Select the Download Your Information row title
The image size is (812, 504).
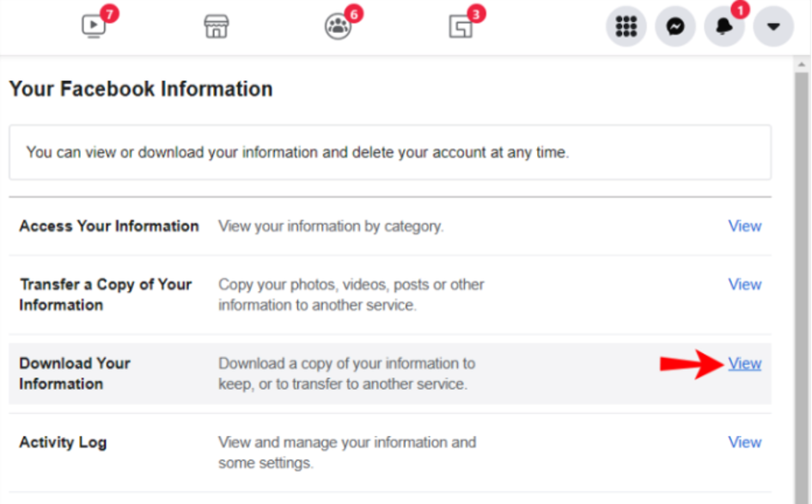point(75,373)
